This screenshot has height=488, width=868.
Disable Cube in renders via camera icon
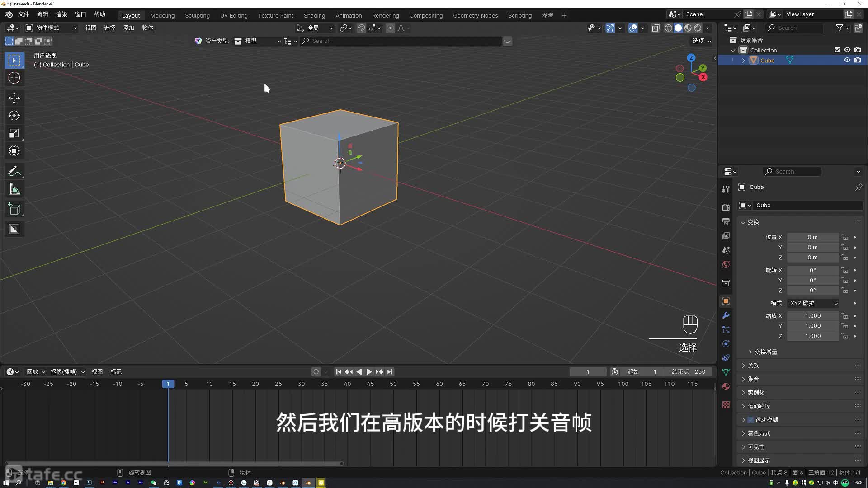[858, 60]
